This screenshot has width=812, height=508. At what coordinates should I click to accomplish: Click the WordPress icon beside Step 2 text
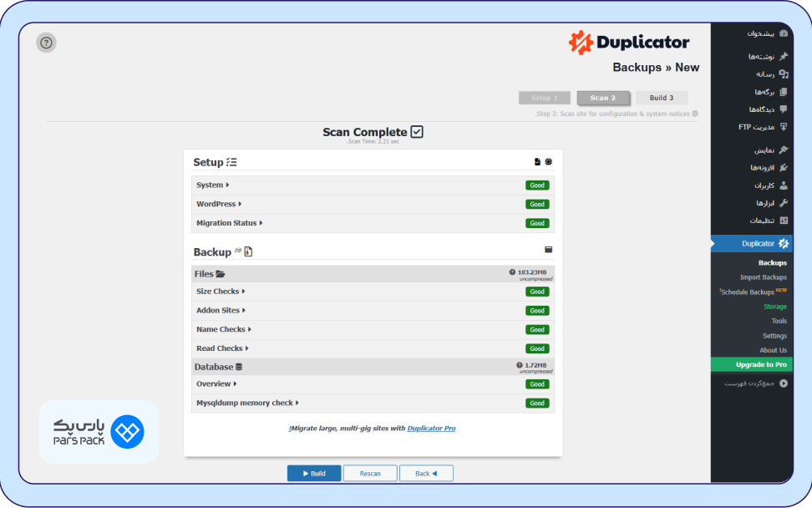point(695,114)
